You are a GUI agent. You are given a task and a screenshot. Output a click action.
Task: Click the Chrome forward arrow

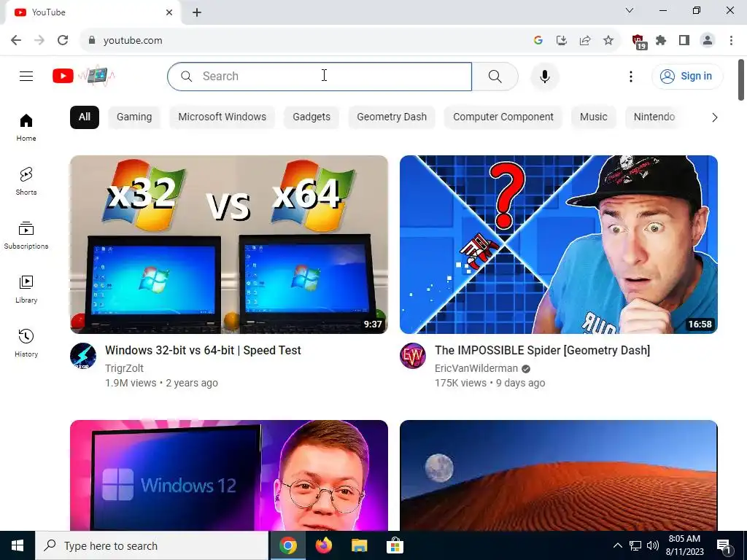(x=39, y=41)
